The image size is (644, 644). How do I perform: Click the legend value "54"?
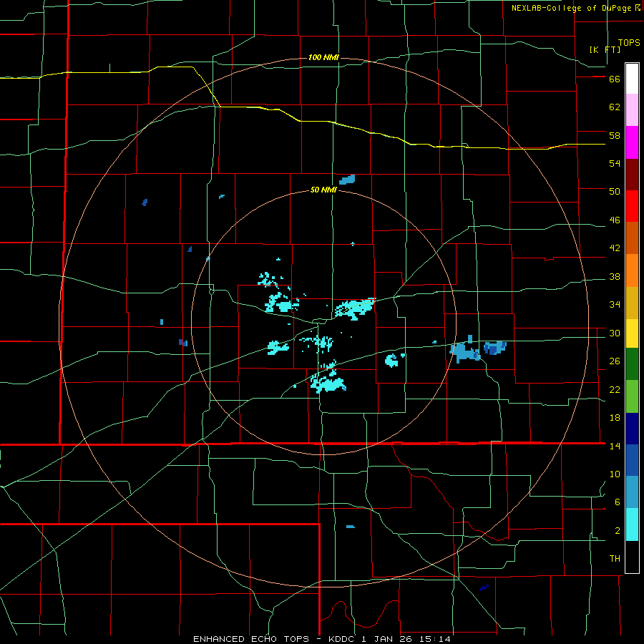coord(615,163)
